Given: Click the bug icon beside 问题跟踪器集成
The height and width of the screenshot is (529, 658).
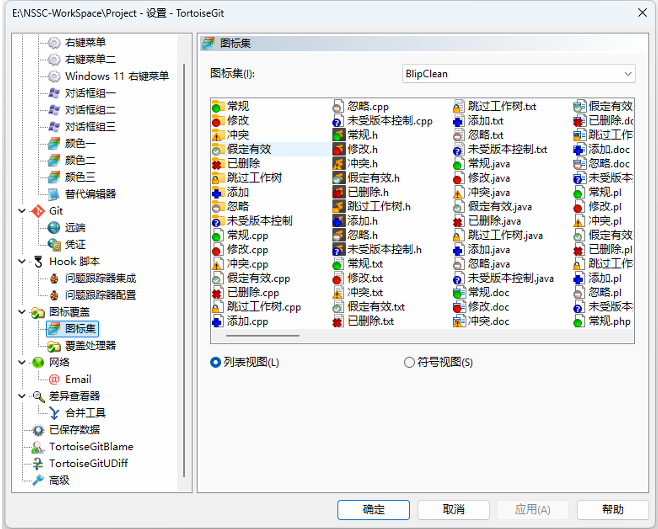Looking at the screenshot, I should pos(54,278).
